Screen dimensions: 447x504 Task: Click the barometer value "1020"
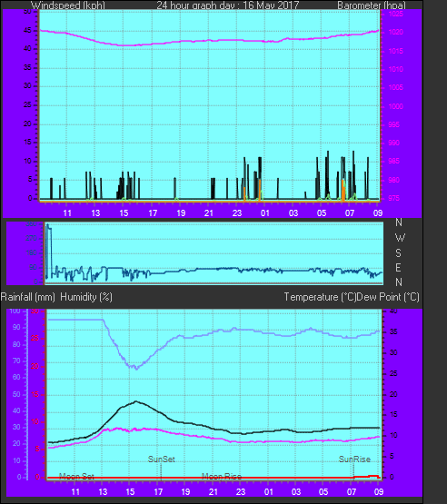point(396,32)
